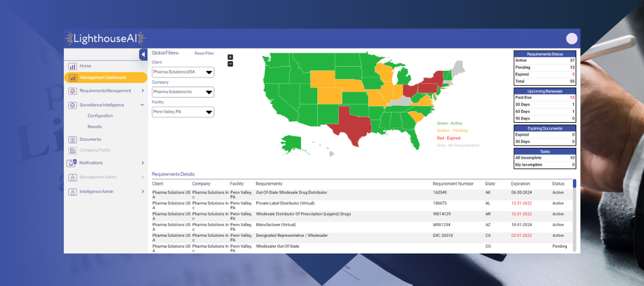644x286 pixels.
Task: Click the Pending count 13
Action: pyautogui.click(x=572, y=67)
